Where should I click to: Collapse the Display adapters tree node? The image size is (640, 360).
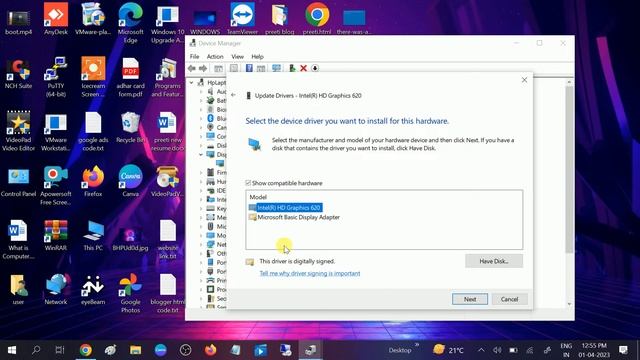pos(201,155)
